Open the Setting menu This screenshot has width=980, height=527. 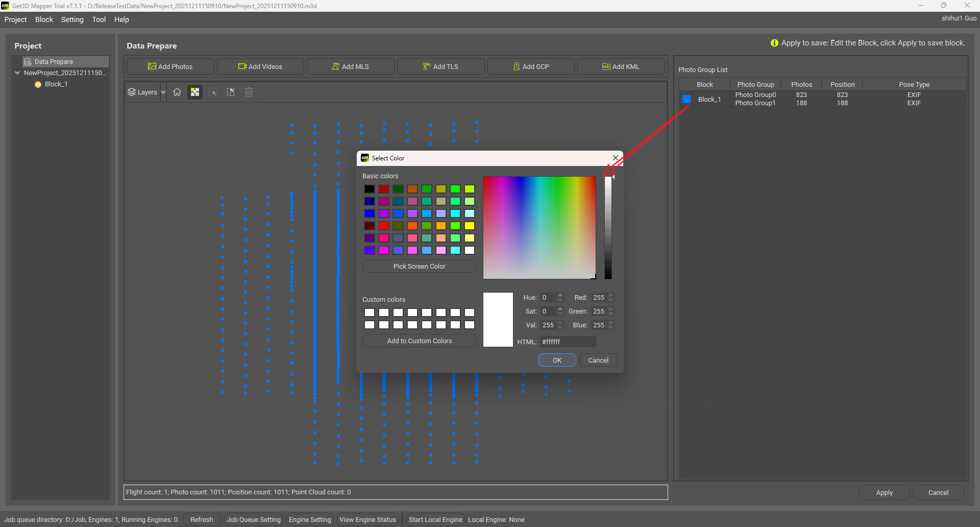click(x=72, y=19)
